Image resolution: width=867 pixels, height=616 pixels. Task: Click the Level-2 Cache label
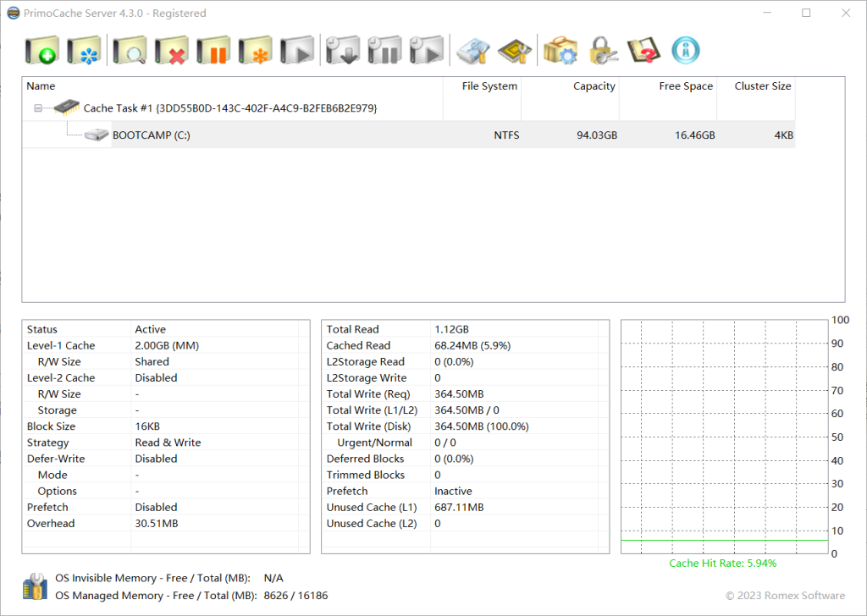click(61, 378)
